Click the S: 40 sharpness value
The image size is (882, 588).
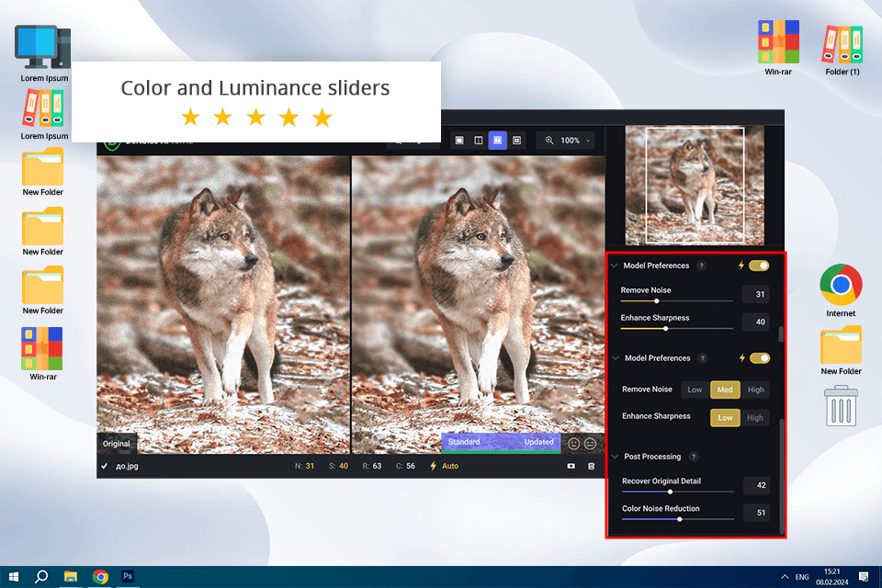339,466
